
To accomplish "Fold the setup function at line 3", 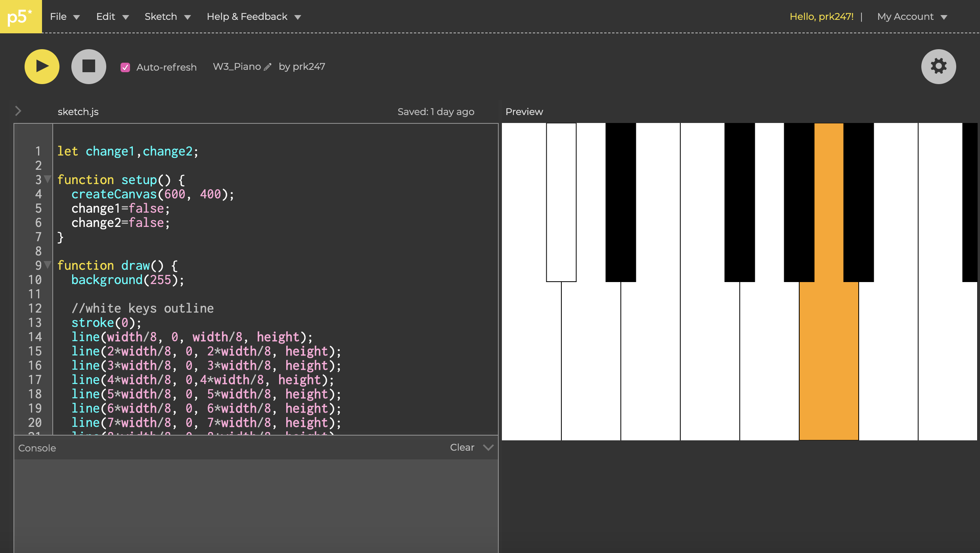I will point(48,179).
